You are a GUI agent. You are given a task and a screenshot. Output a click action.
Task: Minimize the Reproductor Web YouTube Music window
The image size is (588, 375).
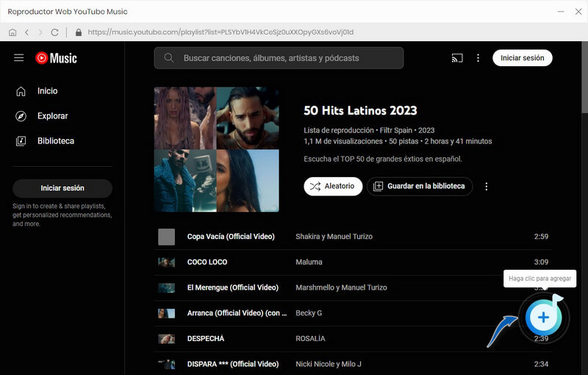click(561, 12)
